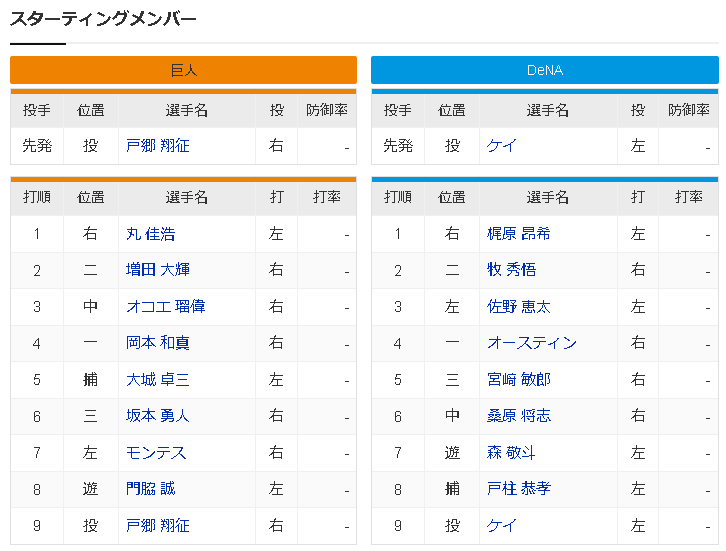Image resolution: width=726 pixels, height=551 pixels.
Task: Click オースティン player link
Action: click(531, 343)
